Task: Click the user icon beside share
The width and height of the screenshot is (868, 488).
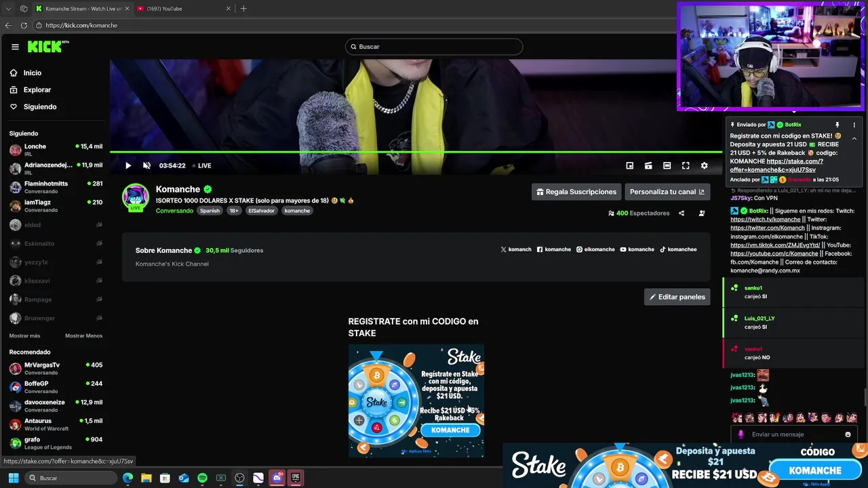Action: [x=702, y=213]
